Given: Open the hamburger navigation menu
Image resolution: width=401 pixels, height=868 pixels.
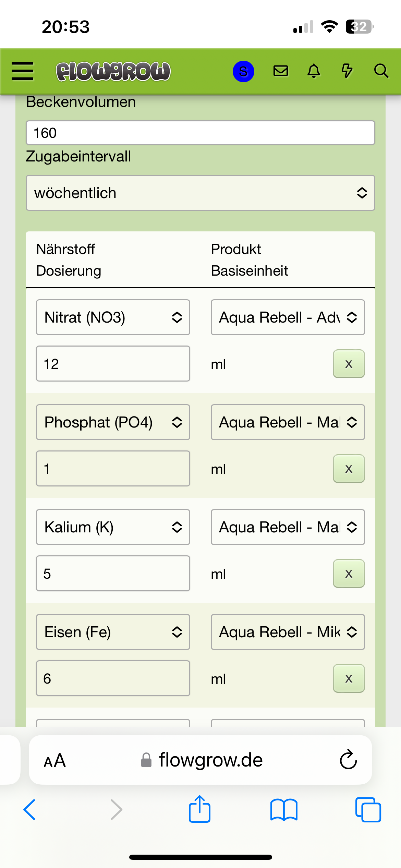Looking at the screenshot, I should coord(23,71).
